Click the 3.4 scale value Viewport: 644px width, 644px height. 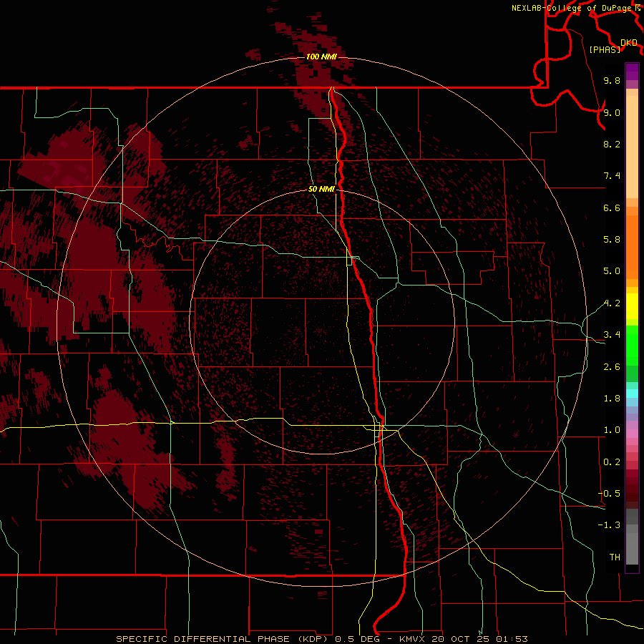tap(612, 335)
